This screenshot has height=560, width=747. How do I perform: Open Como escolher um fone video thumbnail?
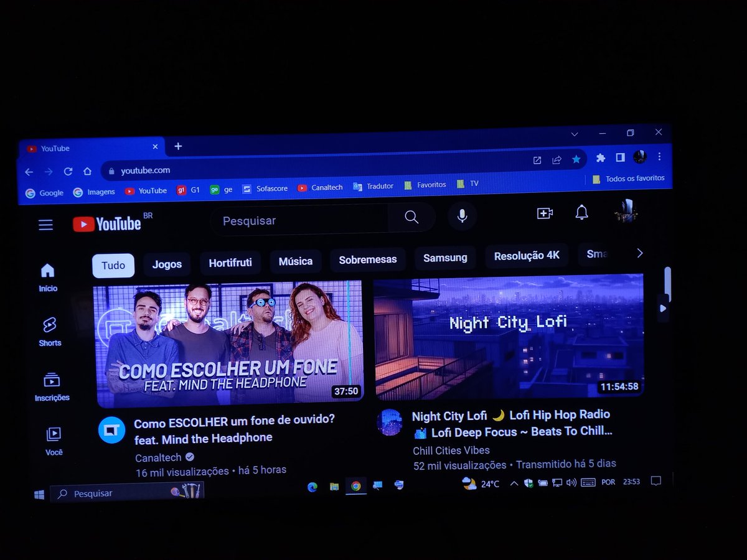(229, 343)
